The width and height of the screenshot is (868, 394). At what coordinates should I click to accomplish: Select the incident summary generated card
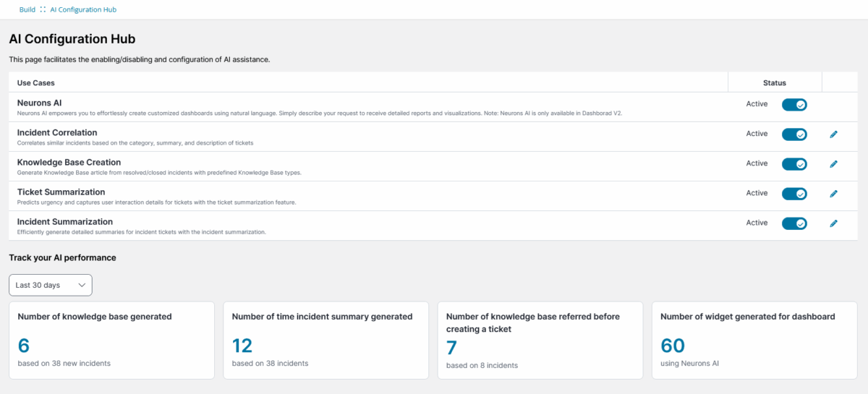pyautogui.click(x=326, y=340)
